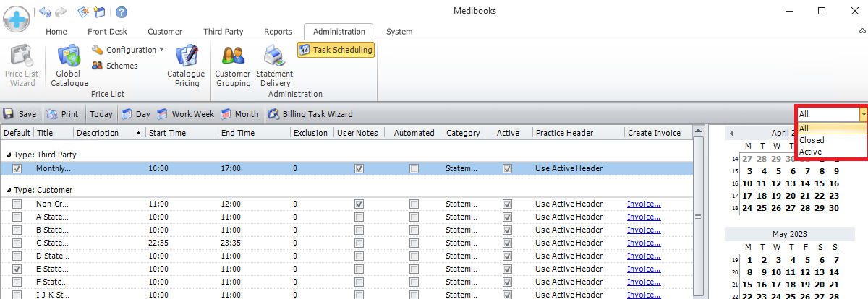This screenshot has height=299, width=868.
Task: Open Statement Delivery
Action: pyautogui.click(x=274, y=66)
